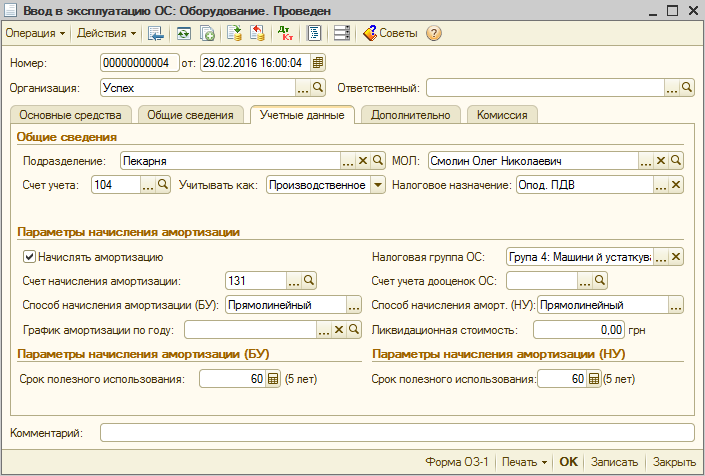Viewport: 705px width, 476px height.
Task: Open the Печать dropdown
Action: (524, 462)
